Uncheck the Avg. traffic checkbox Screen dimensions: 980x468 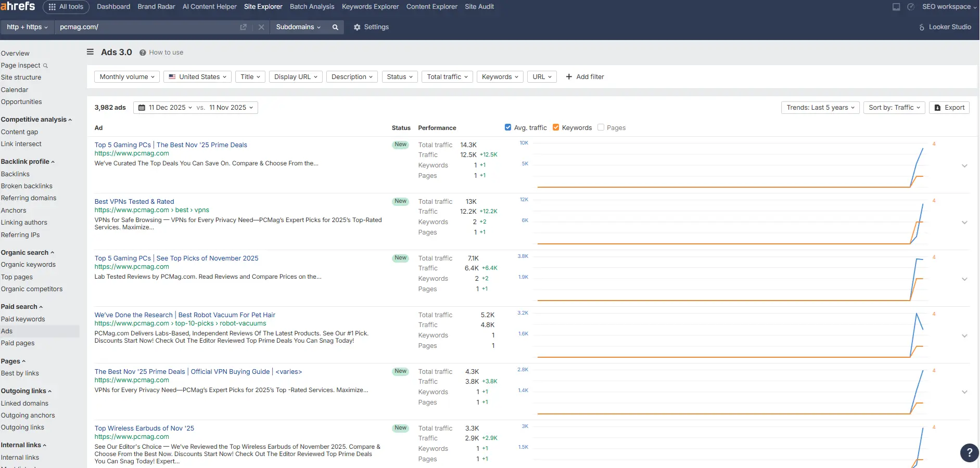coord(507,127)
